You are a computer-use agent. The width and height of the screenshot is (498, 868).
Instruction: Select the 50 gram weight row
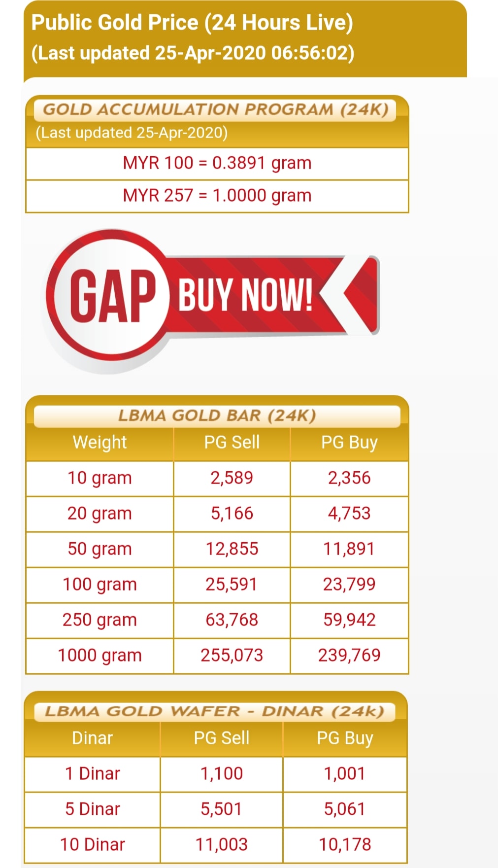217,549
